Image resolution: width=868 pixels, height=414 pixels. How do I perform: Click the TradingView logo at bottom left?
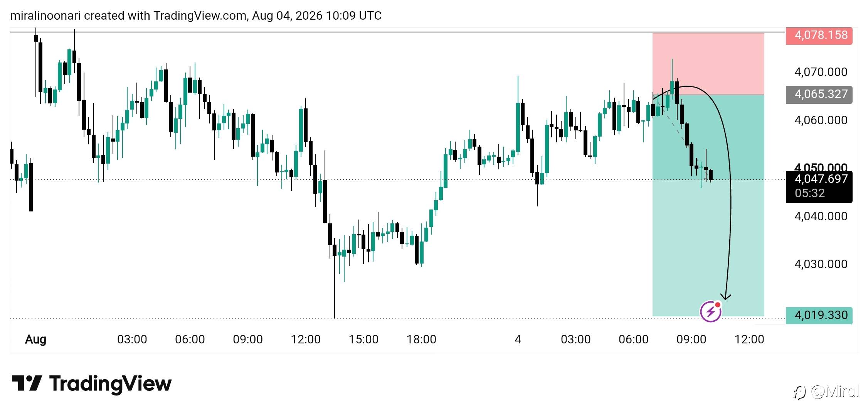click(x=91, y=384)
